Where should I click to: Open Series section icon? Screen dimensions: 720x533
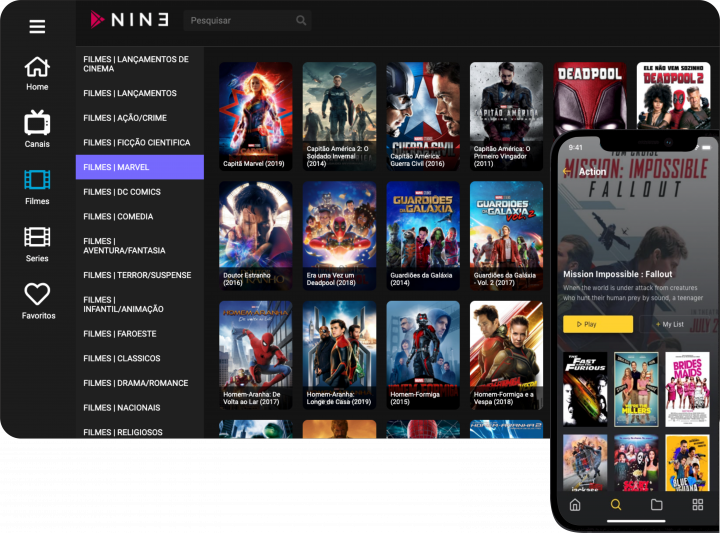pyautogui.click(x=37, y=243)
